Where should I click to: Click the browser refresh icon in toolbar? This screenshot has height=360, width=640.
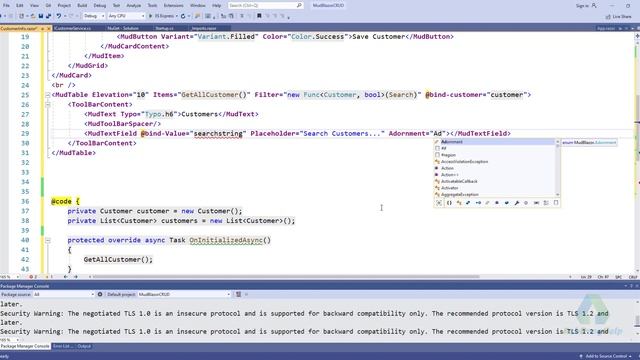(183, 16)
